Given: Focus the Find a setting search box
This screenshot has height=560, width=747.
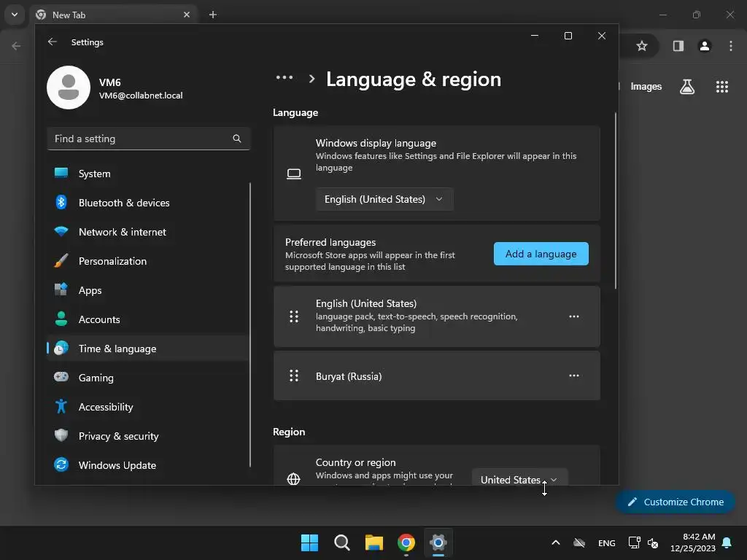Looking at the screenshot, I should 148,139.
